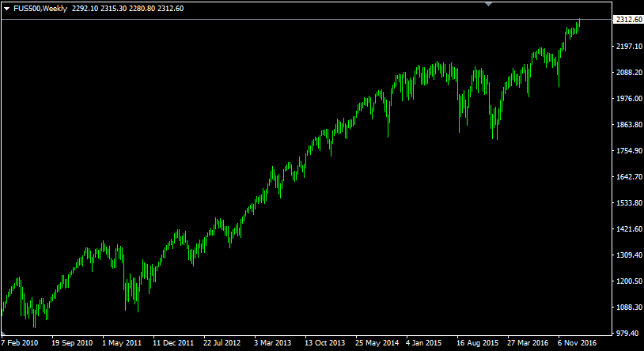Click the 11 Dec 2011 date label

pyautogui.click(x=173, y=343)
